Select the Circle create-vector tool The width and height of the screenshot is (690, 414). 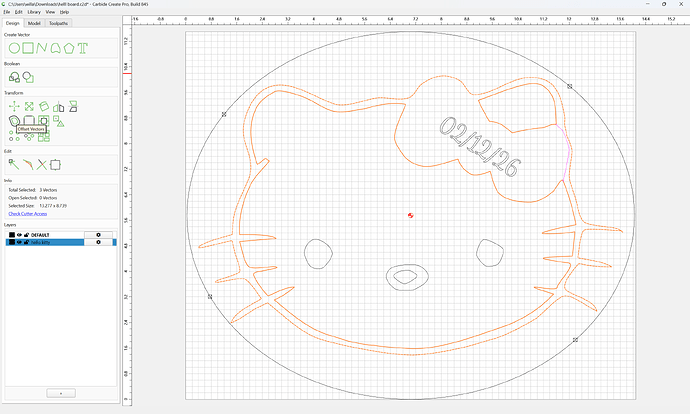pos(14,48)
